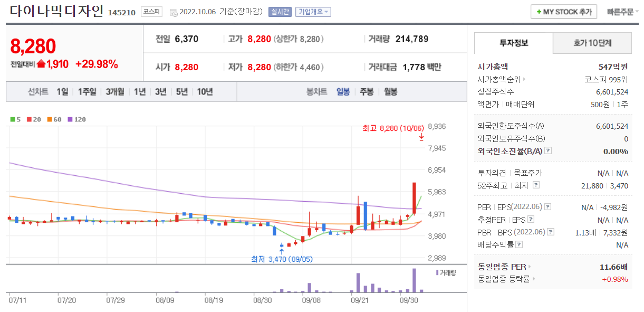Click the purple 120-day moving average swatch
Image resolution: width=644 pixels, height=312 pixels.
[x=69, y=119]
